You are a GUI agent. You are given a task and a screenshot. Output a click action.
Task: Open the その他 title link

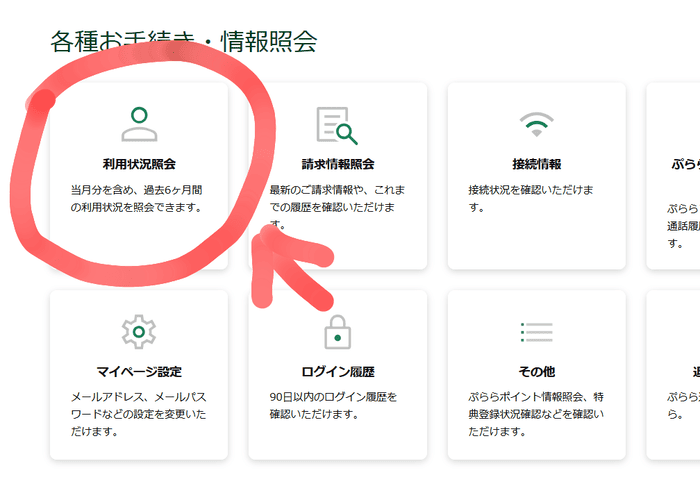point(537,372)
